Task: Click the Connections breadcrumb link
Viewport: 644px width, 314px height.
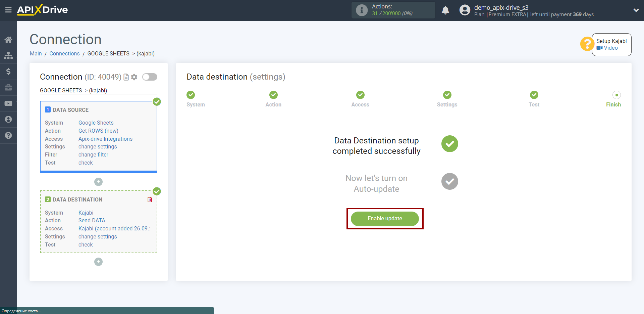Action: coord(65,54)
